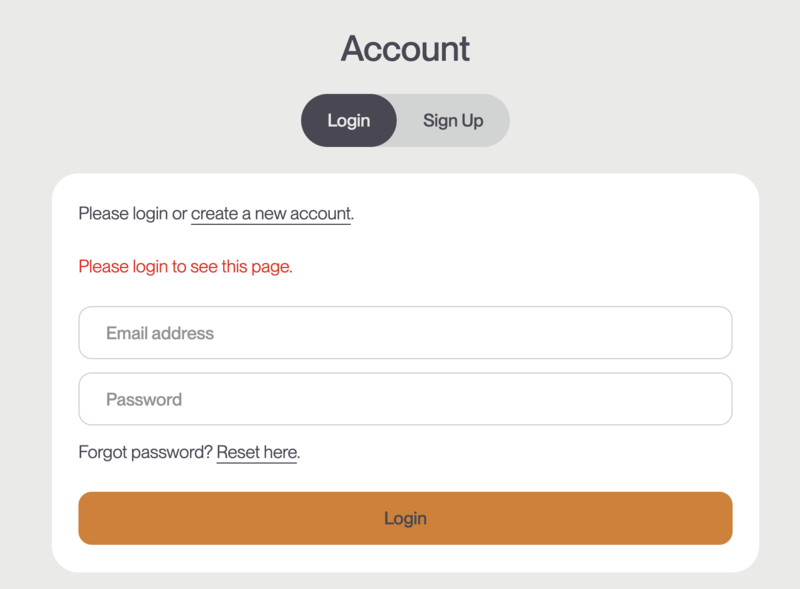This screenshot has height=589, width=800.
Task: Switch to the Sign Up tab
Action: click(x=453, y=121)
